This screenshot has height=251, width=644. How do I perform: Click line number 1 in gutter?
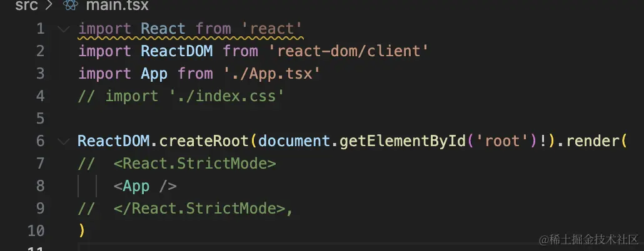pos(40,29)
